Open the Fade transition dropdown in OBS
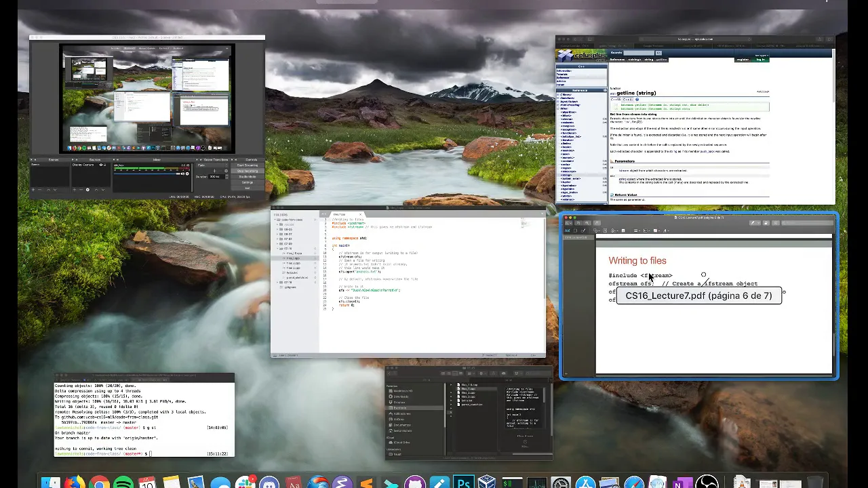 tap(212, 165)
